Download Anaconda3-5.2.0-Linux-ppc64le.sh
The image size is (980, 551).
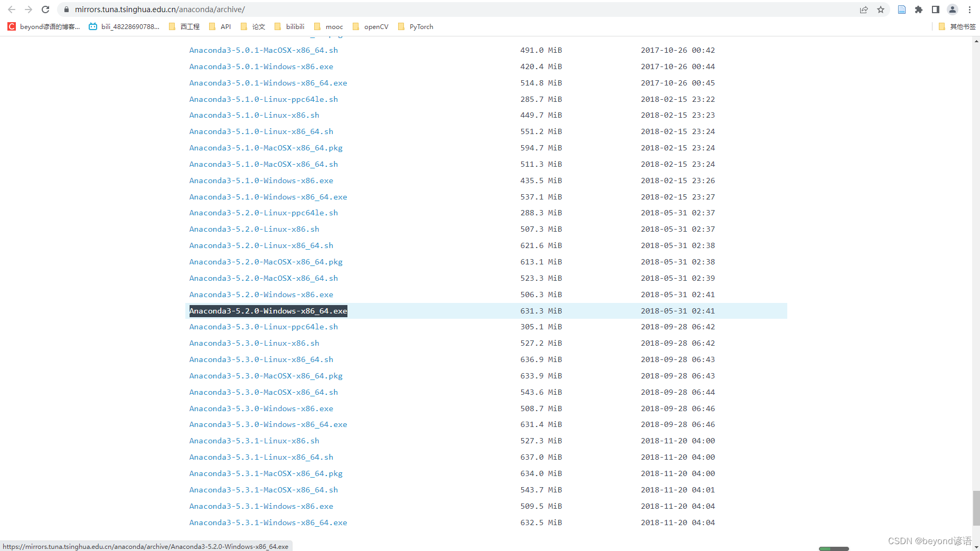[x=263, y=213]
